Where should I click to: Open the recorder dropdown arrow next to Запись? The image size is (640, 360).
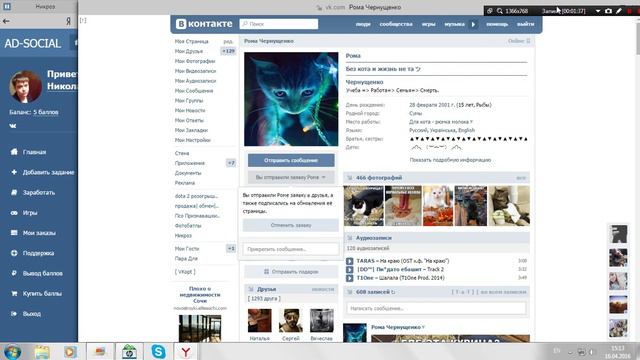[x=598, y=11]
